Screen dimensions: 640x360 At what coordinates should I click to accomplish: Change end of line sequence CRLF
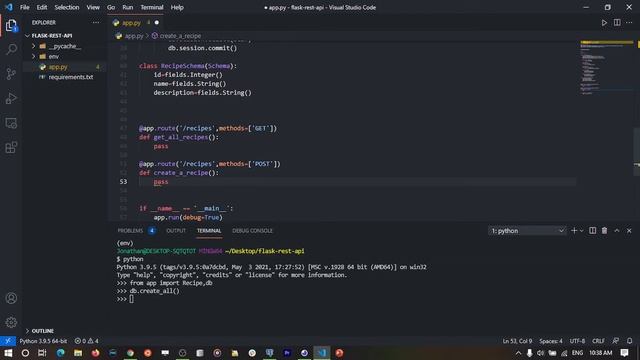[598, 341]
